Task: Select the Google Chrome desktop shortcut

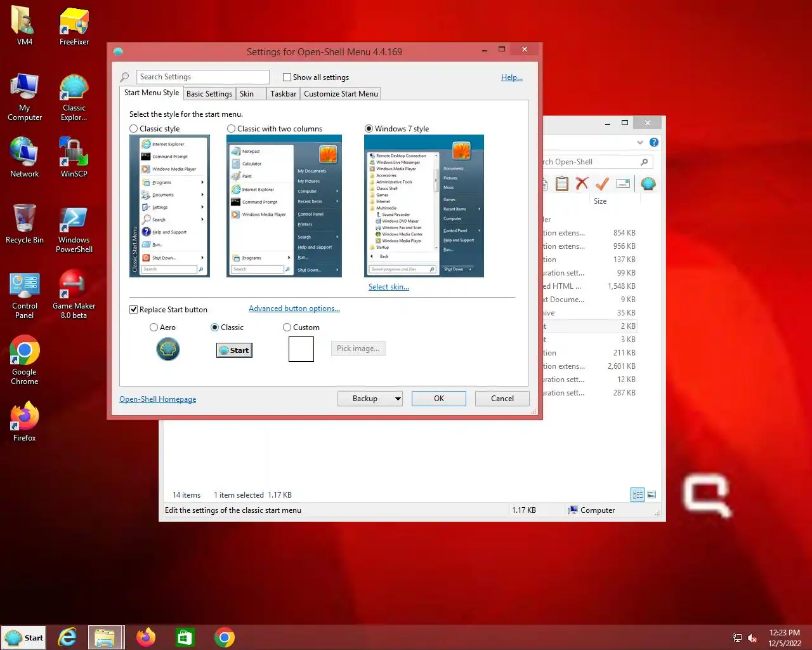Action: (x=24, y=360)
